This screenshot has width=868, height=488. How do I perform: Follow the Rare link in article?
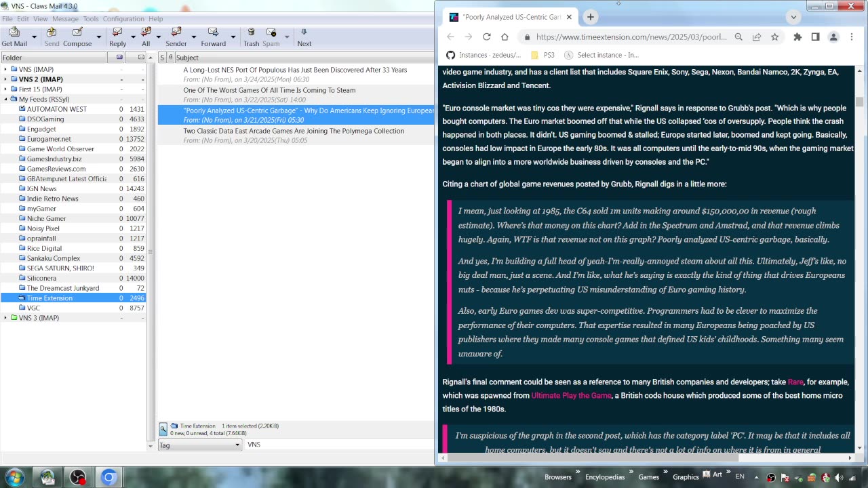pos(795,382)
